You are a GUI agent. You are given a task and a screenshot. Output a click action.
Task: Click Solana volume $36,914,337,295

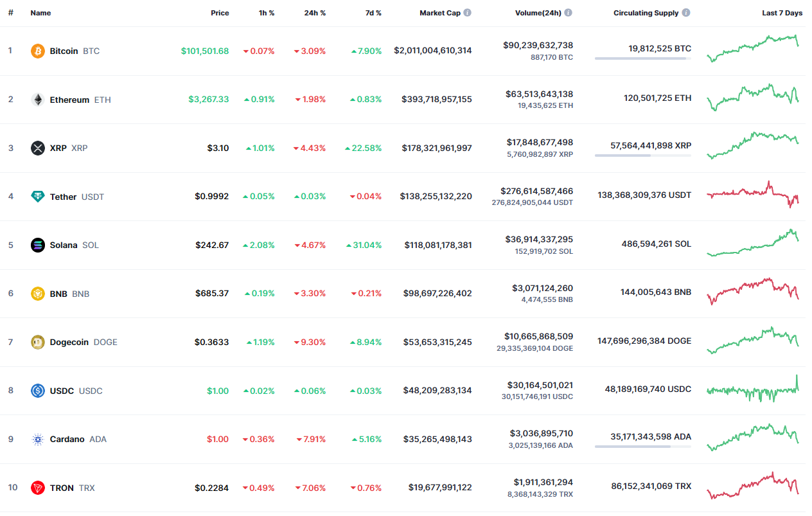(540, 239)
